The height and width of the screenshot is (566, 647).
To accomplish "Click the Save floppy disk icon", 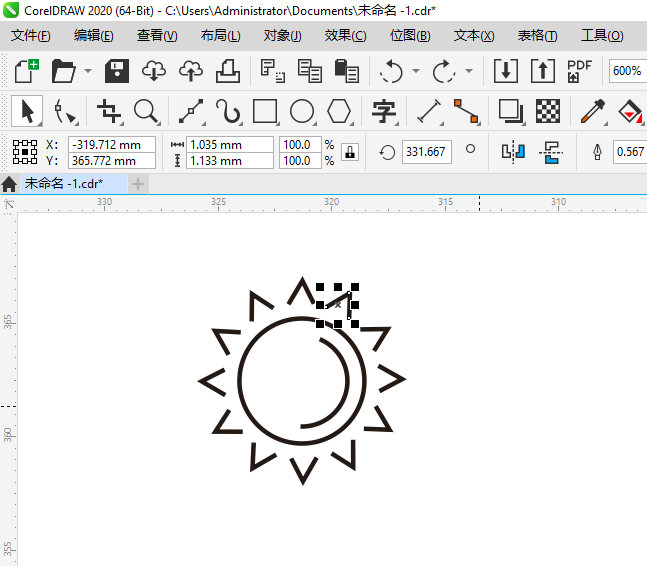I will click(x=118, y=71).
